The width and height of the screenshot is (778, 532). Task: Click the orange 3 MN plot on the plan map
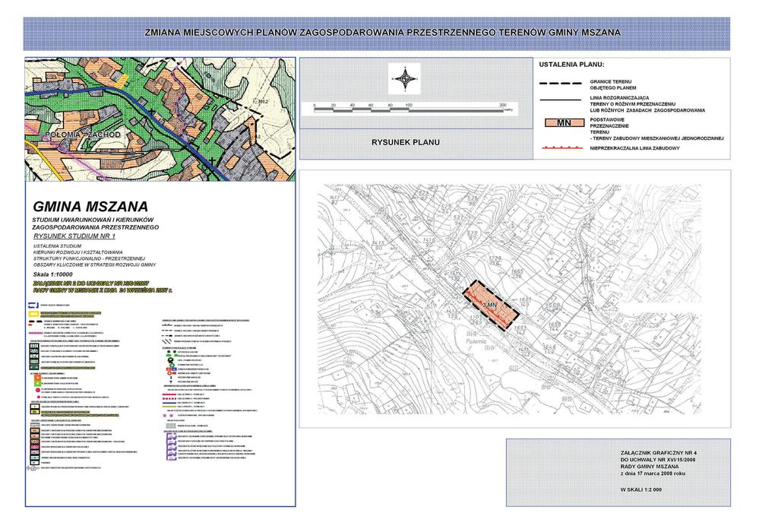point(490,305)
